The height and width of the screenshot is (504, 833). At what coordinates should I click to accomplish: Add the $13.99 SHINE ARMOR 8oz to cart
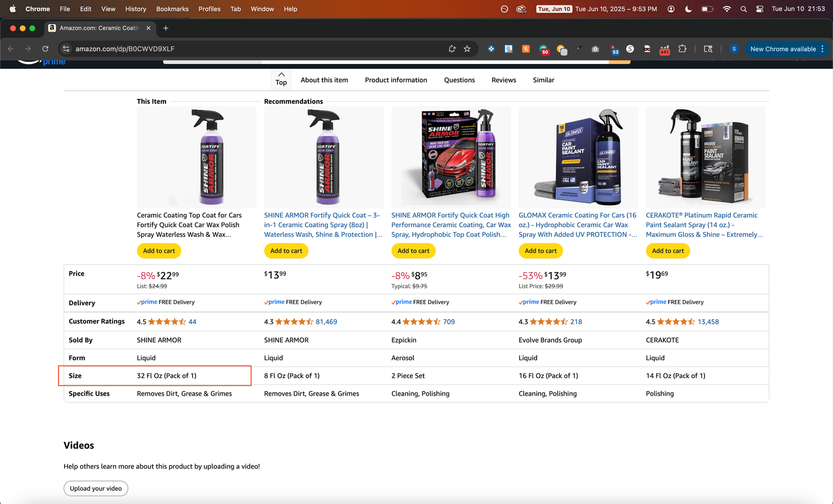click(x=286, y=251)
